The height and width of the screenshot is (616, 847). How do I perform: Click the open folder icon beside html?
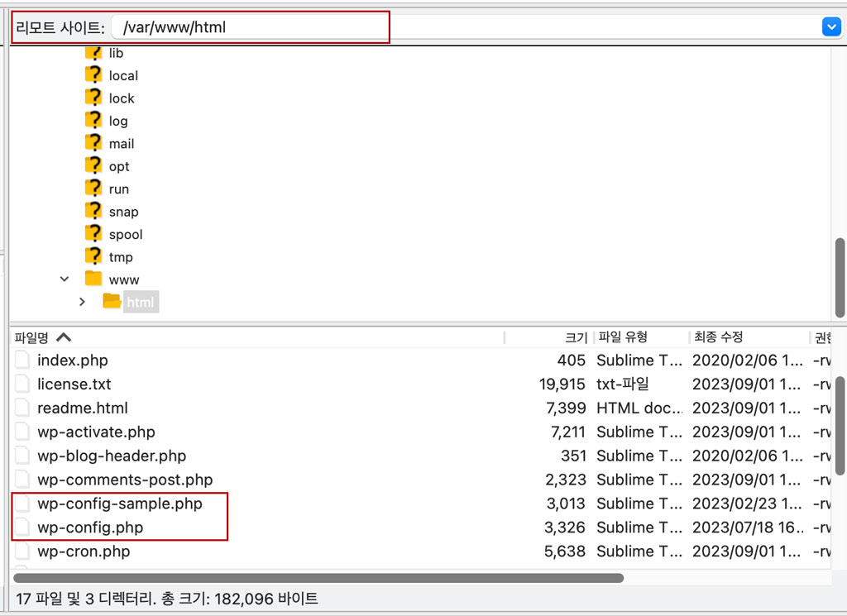[x=112, y=301]
